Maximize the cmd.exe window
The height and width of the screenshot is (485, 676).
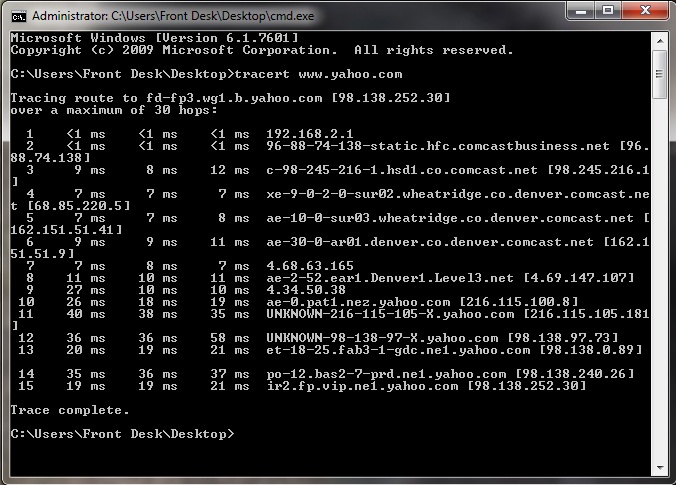click(608, 11)
